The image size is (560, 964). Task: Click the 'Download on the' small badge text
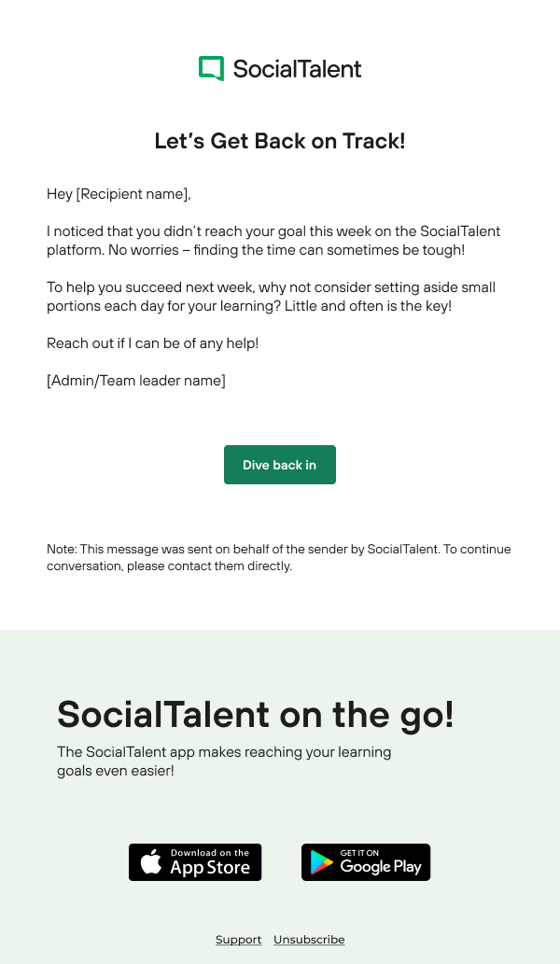click(x=210, y=853)
